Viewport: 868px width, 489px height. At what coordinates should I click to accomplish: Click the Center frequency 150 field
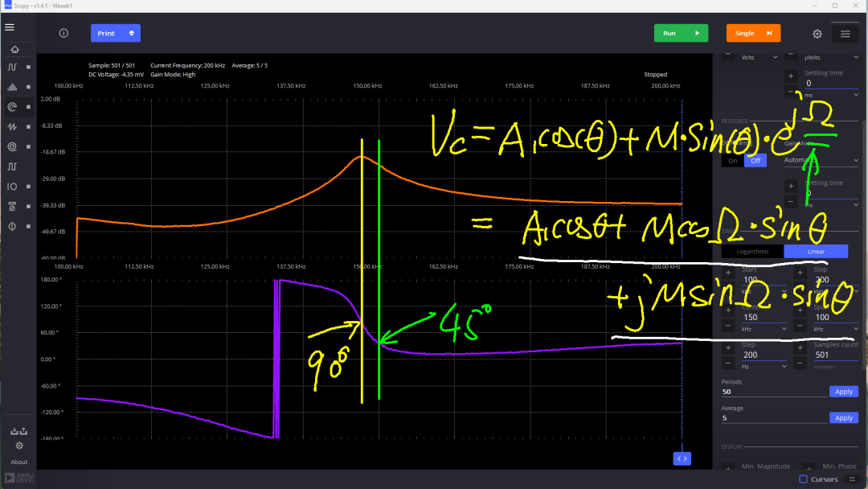[x=764, y=318]
